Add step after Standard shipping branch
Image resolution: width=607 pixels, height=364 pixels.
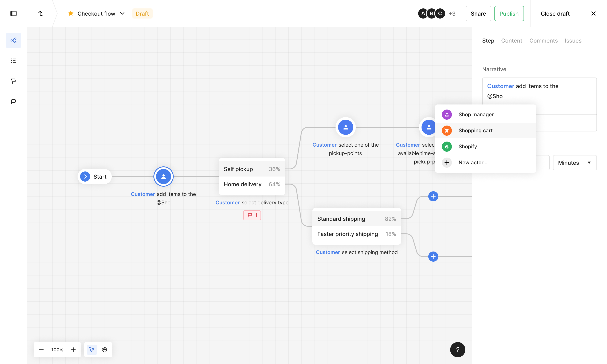433,197
